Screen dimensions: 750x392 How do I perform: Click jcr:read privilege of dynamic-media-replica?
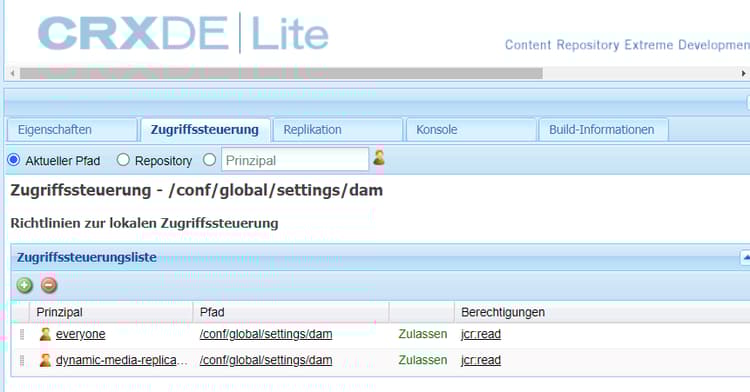click(x=481, y=360)
